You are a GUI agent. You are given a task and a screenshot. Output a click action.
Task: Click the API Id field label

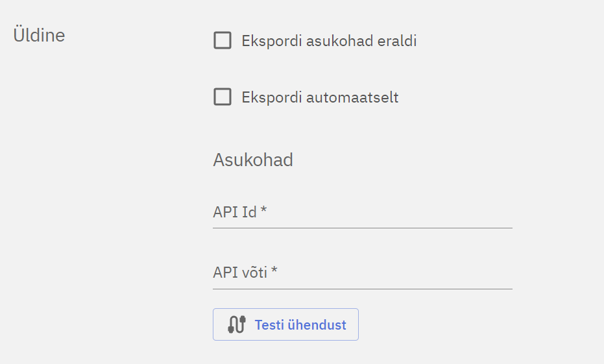point(235,212)
